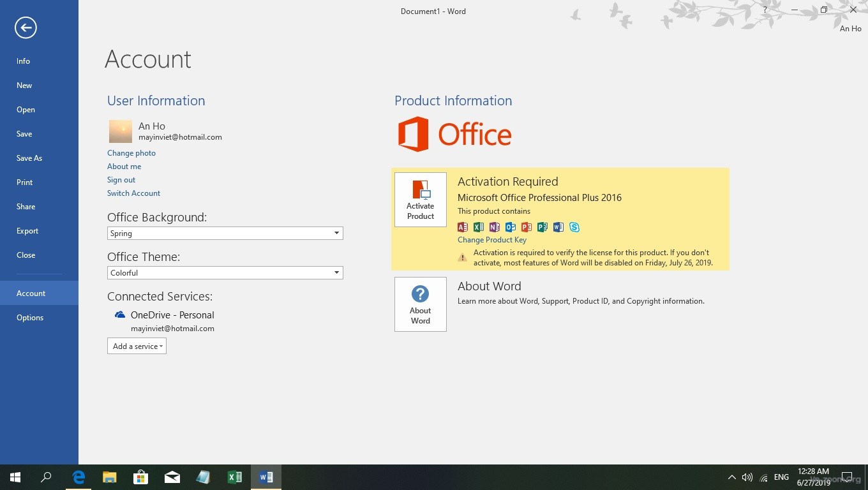This screenshot has height=490, width=868.
Task: Click the user profile photo thumbnail
Action: (x=121, y=131)
